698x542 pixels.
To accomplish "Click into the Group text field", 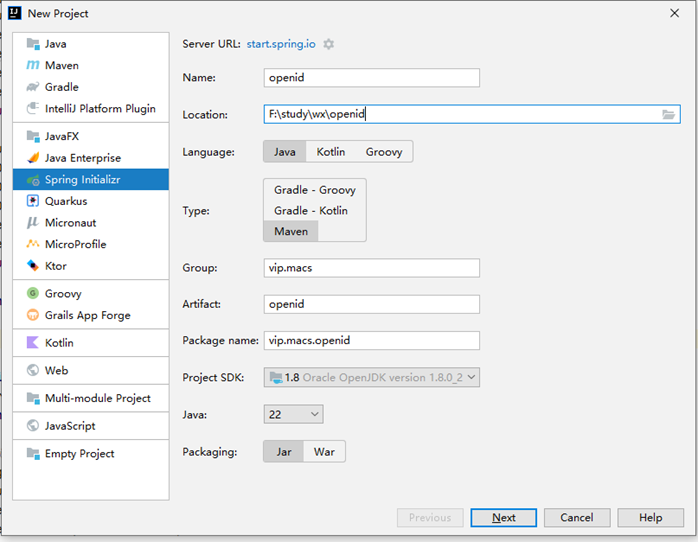I will click(372, 268).
